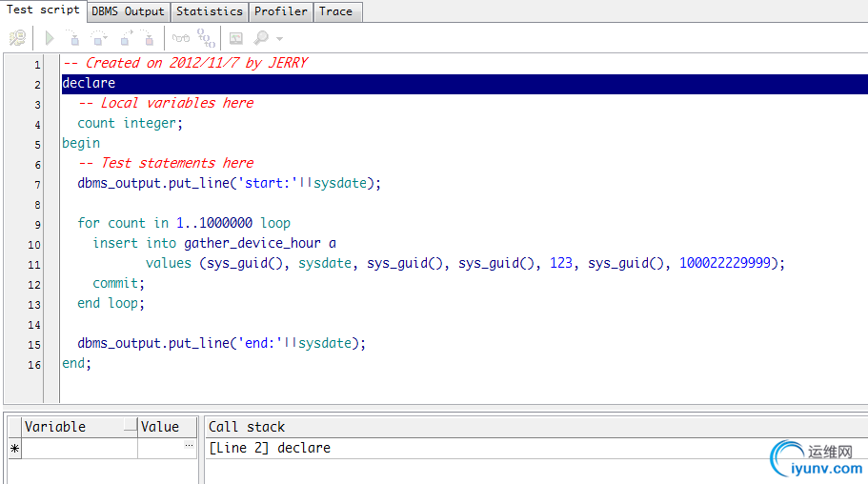The height and width of the screenshot is (484, 868).
Task: Open the Statistics tab
Action: coord(210,11)
